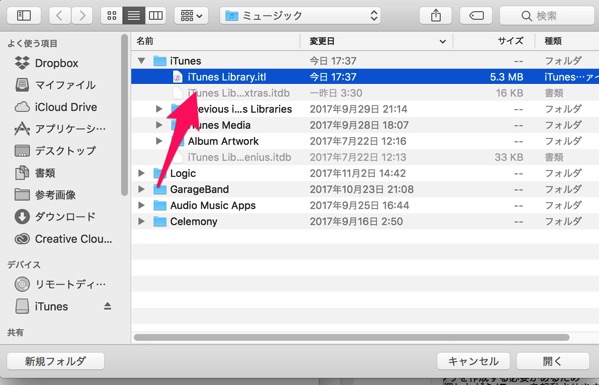Click the sidebar vertical scrollbar

click(x=125, y=115)
